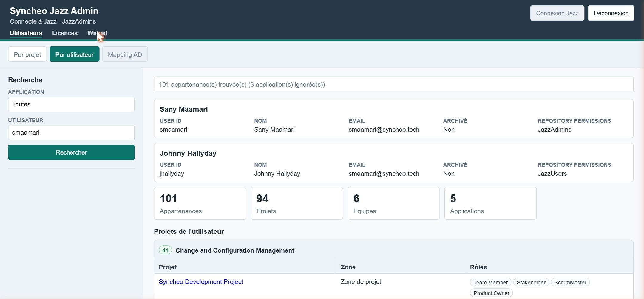Click the repository permission JazzAdmins
This screenshot has width=644, height=299.
click(555, 130)
